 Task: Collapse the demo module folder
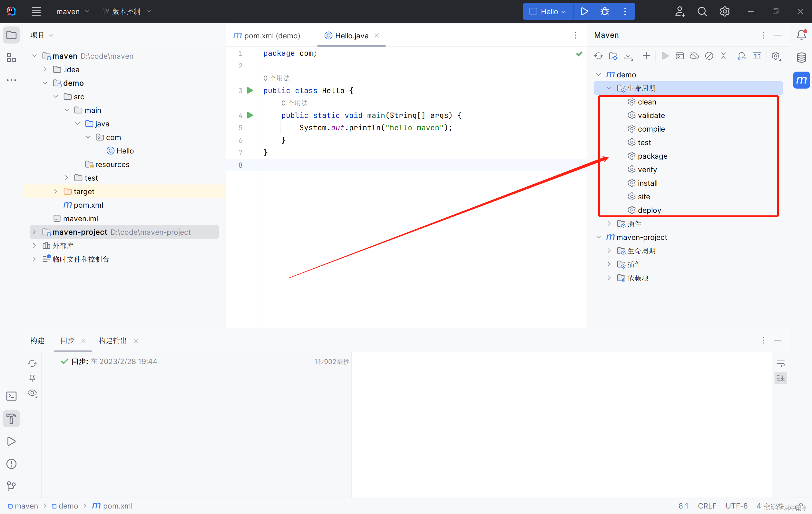click(45, 83)
